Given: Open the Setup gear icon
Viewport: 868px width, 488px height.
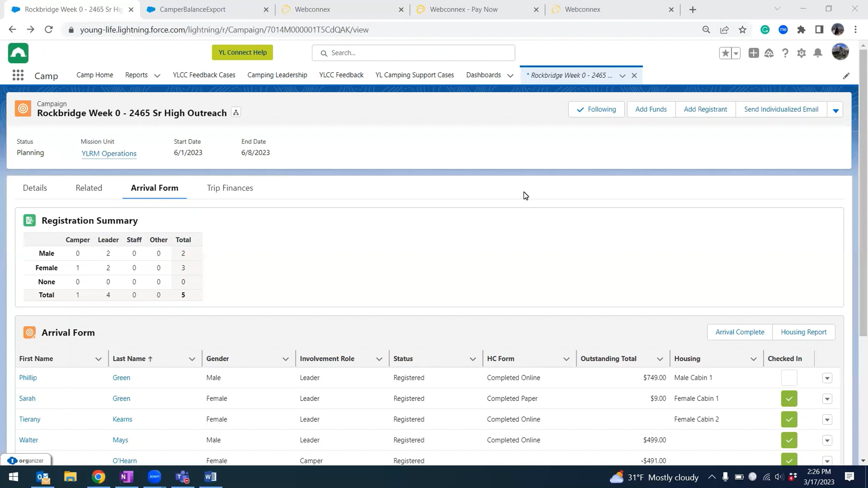Looking at the screenshot, I should (801, 53).
